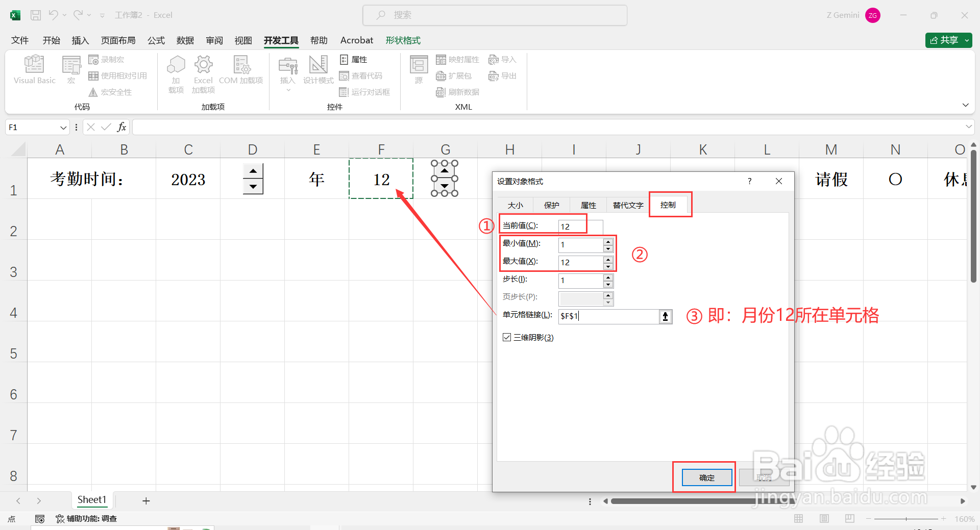Click Expansion Packs (扩展包)
Viewport: 980px width, 530px height.
(x=454, y=76)
